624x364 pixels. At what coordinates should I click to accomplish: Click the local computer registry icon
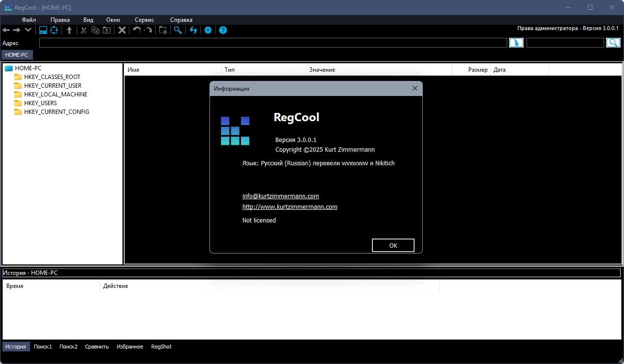[x=43, y=30]
